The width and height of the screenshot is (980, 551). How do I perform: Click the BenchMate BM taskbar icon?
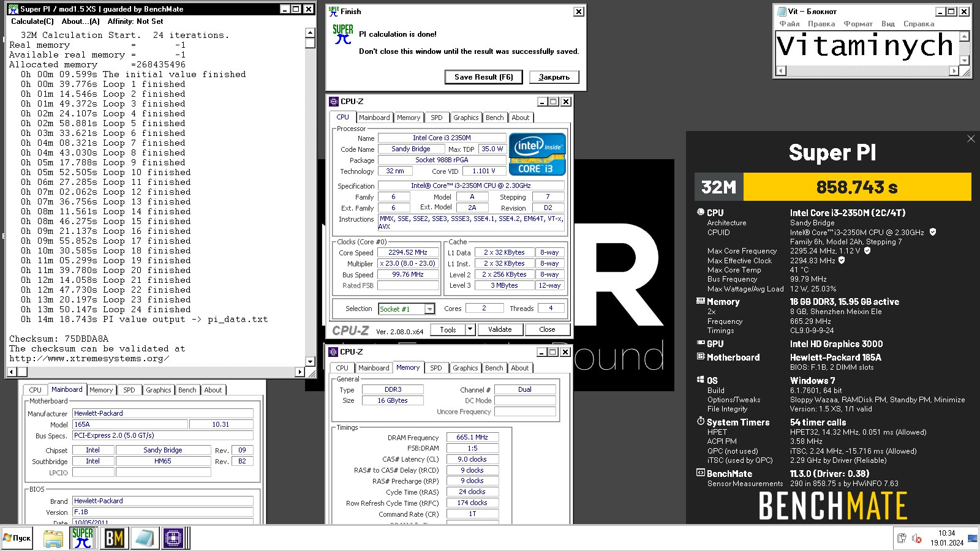114,538
